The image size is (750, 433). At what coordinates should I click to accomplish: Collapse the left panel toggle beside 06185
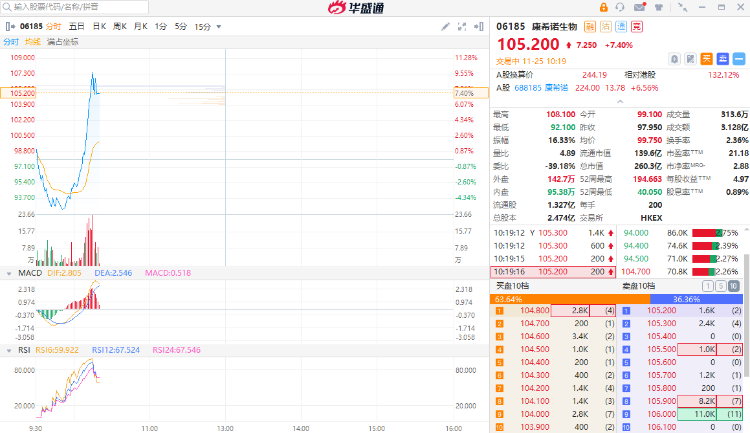[x=10, y=25]
